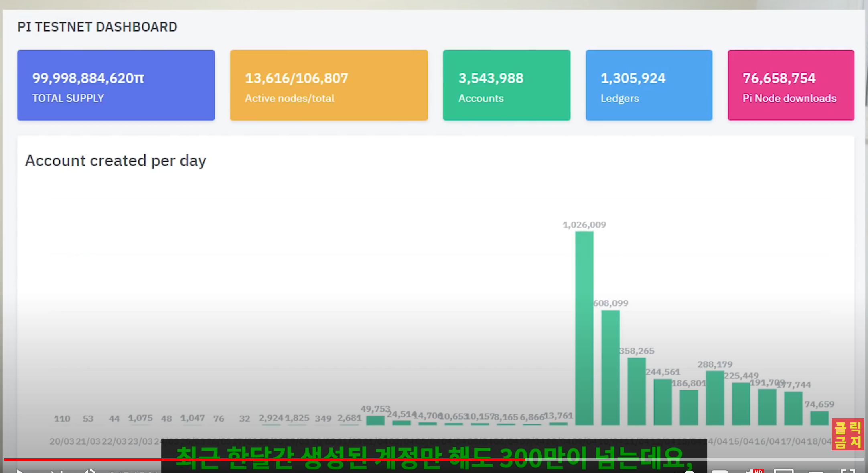Click the 76,658,754 downloads value

779,78
